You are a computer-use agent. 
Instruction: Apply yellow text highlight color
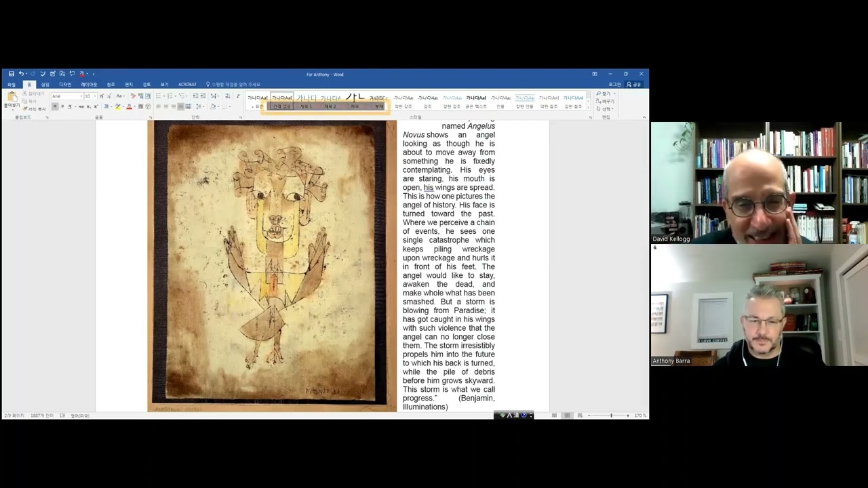[117, 106]
